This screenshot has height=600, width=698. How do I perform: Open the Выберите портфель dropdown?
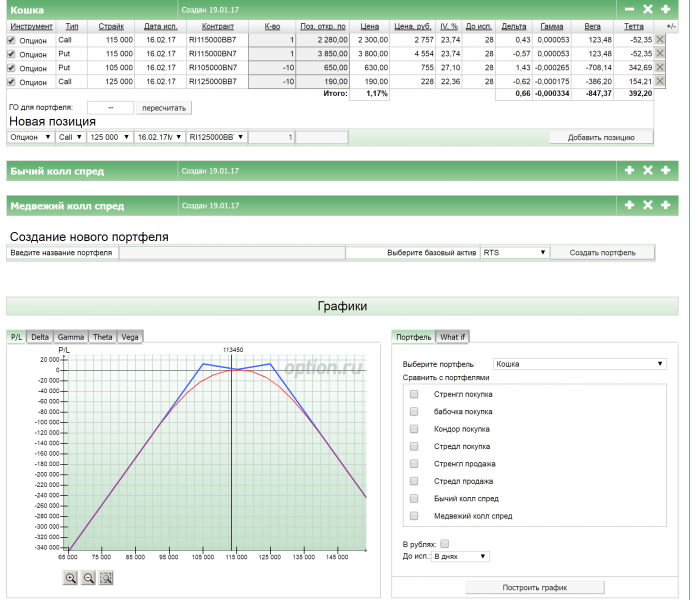pyautogui.click(x=580, y=364)
